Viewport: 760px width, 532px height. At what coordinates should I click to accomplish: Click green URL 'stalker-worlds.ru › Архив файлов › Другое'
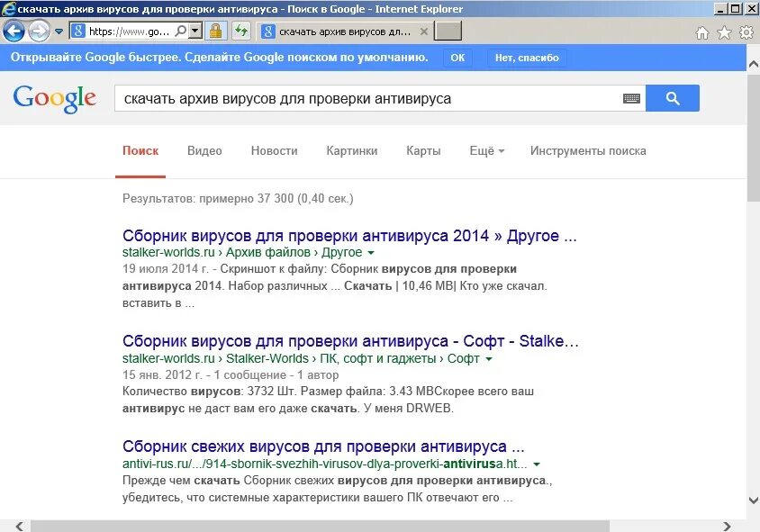tap(242, 252)
